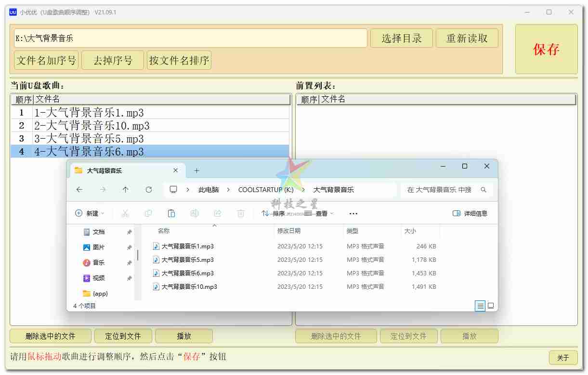588x375 pixels.
Task: Click the K:\大气背景音乐 path field
Action: [190, 39]
